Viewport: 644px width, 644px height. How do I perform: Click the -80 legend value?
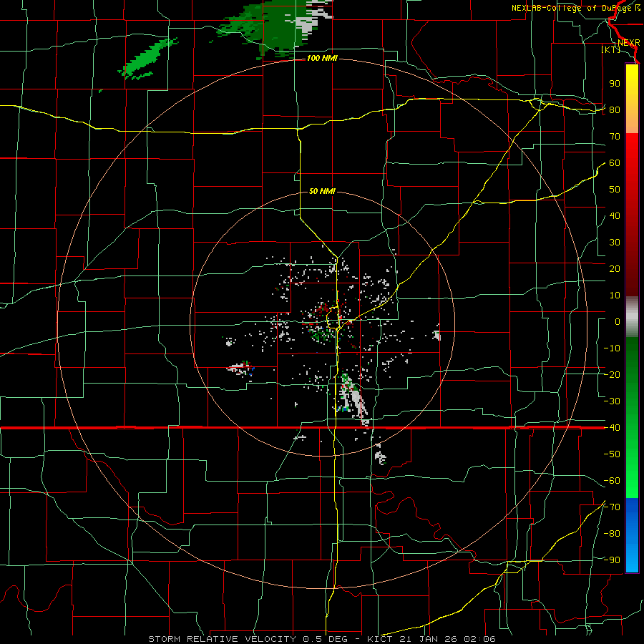(612, 534)
